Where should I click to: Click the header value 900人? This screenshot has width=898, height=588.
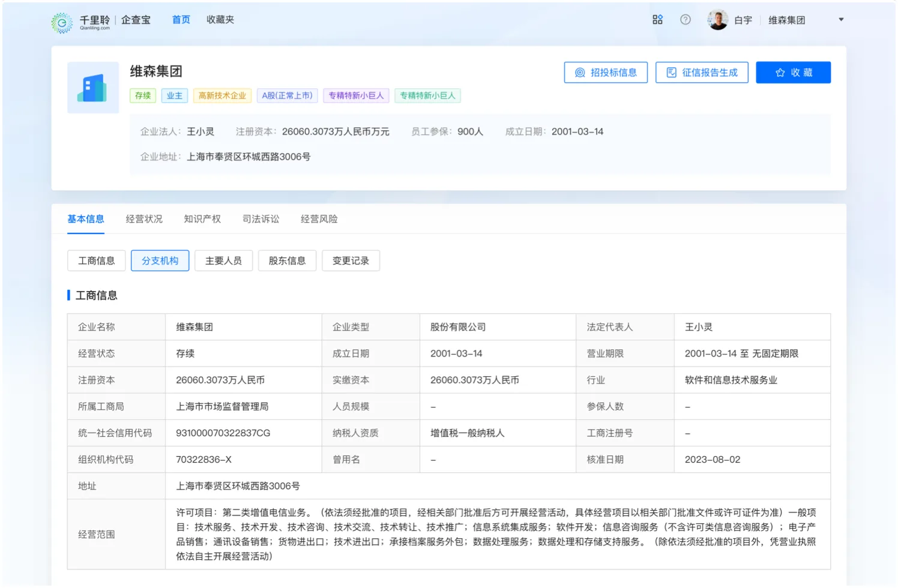point(471,131)
